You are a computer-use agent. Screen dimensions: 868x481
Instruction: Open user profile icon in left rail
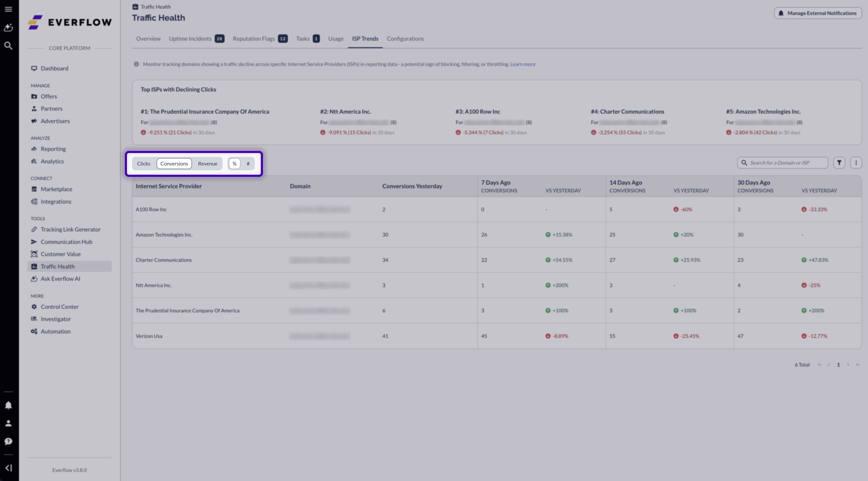[8, 423]
